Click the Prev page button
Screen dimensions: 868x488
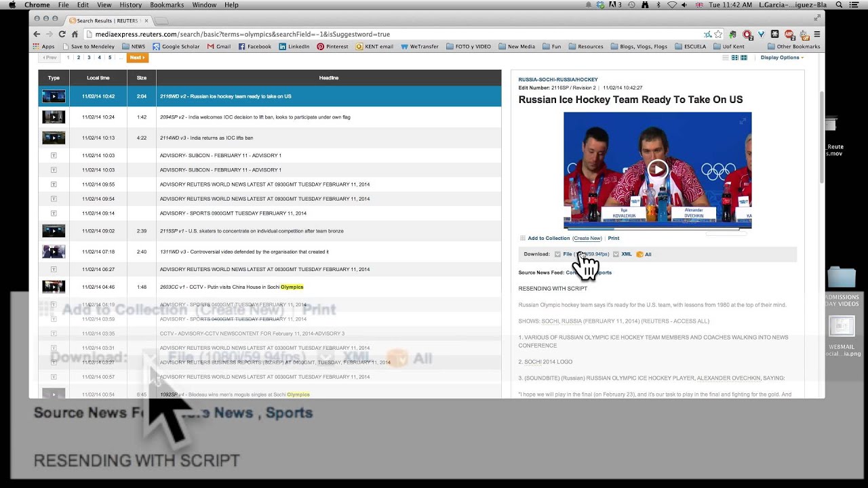point(50,58)
